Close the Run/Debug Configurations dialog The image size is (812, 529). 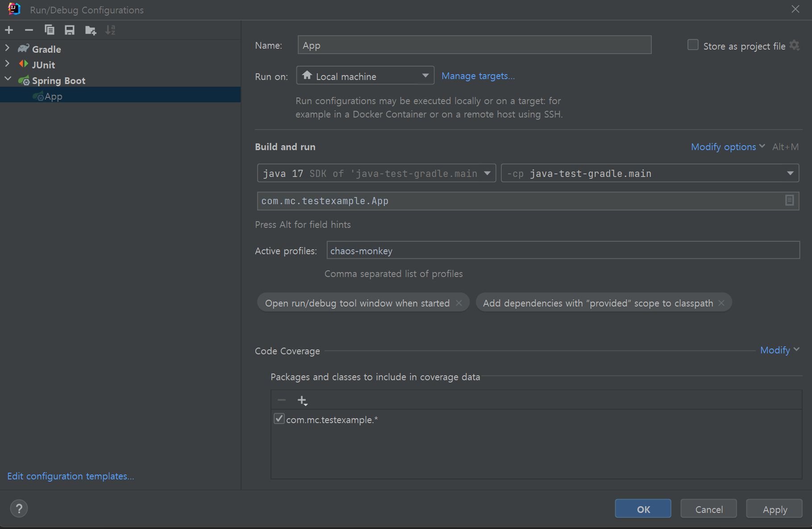(795, 9)
